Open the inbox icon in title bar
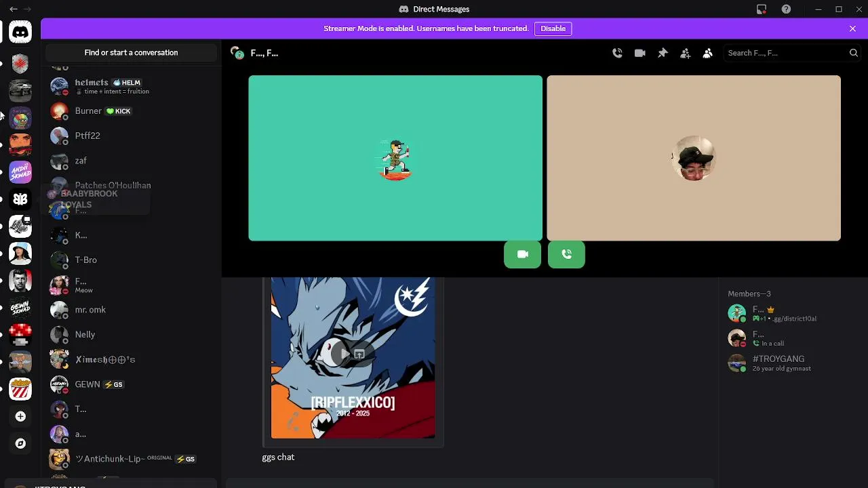 coord(762,9)
